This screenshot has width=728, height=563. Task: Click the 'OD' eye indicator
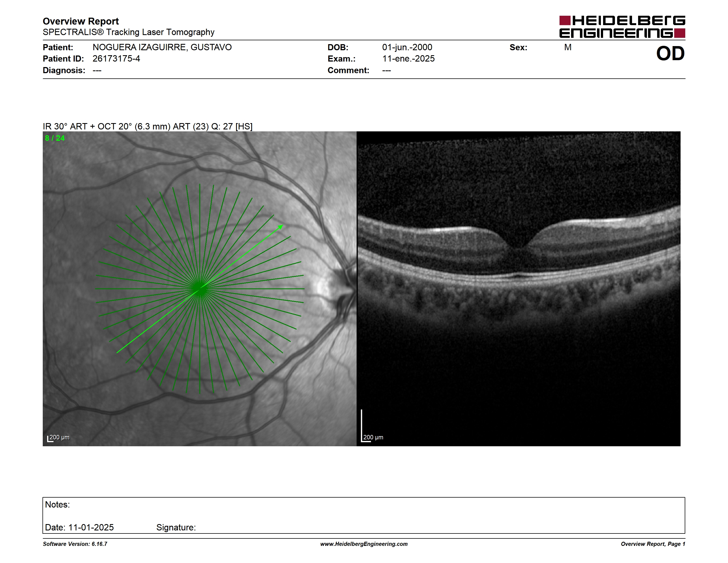670,54
